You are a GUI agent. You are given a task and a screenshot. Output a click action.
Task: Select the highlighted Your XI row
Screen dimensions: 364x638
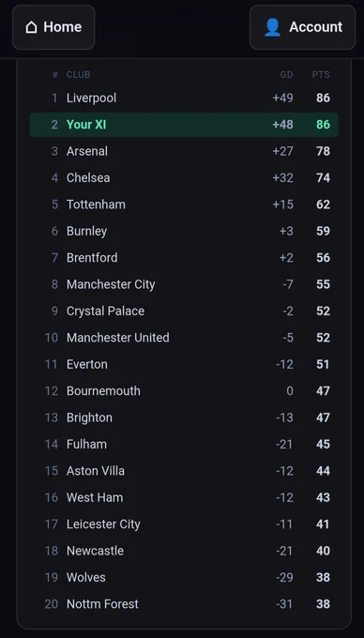click(184, 125)
